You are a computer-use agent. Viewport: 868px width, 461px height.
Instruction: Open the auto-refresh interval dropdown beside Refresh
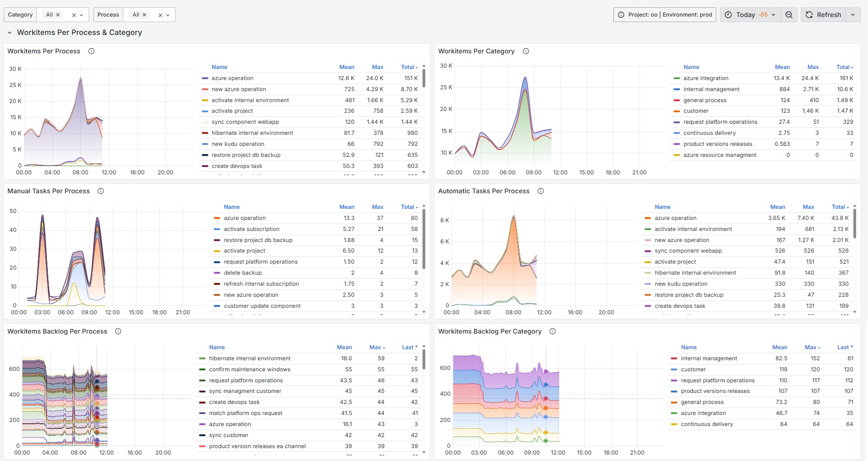(x=853, y=14)
